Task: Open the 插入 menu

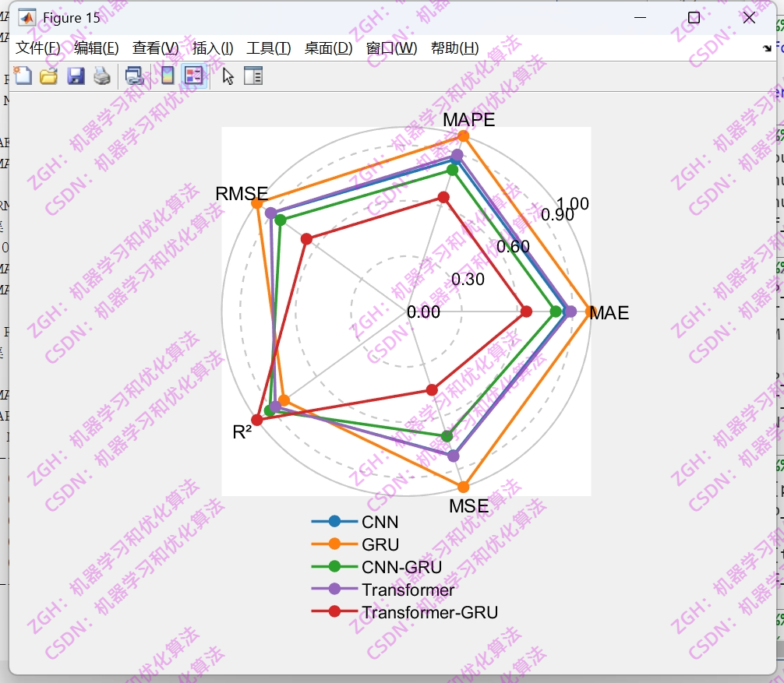Action: coord(210,47)
